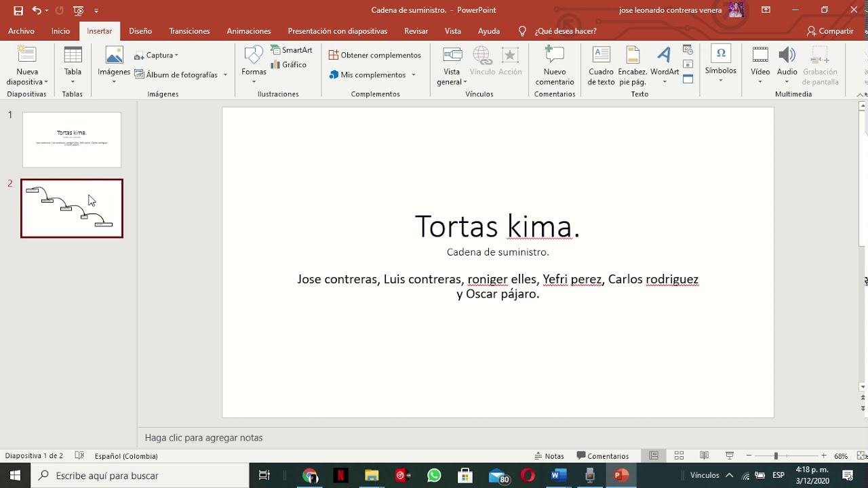Insert object icon in Texto group

[688, 79]
